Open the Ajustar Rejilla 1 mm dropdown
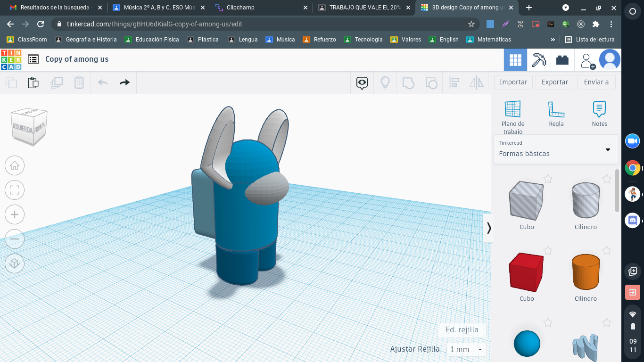This screenshot has height=362, width=644. tap(466, 349)
